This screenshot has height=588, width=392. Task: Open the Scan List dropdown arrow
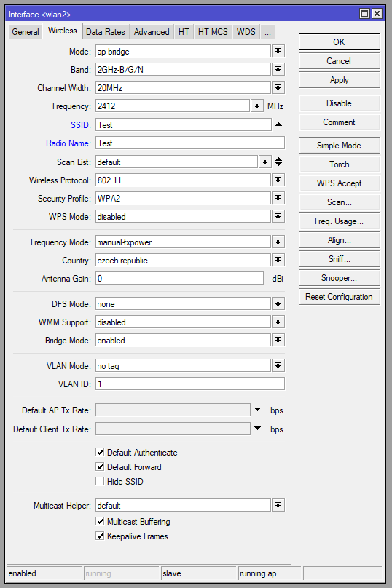click(x=264, y=162)
